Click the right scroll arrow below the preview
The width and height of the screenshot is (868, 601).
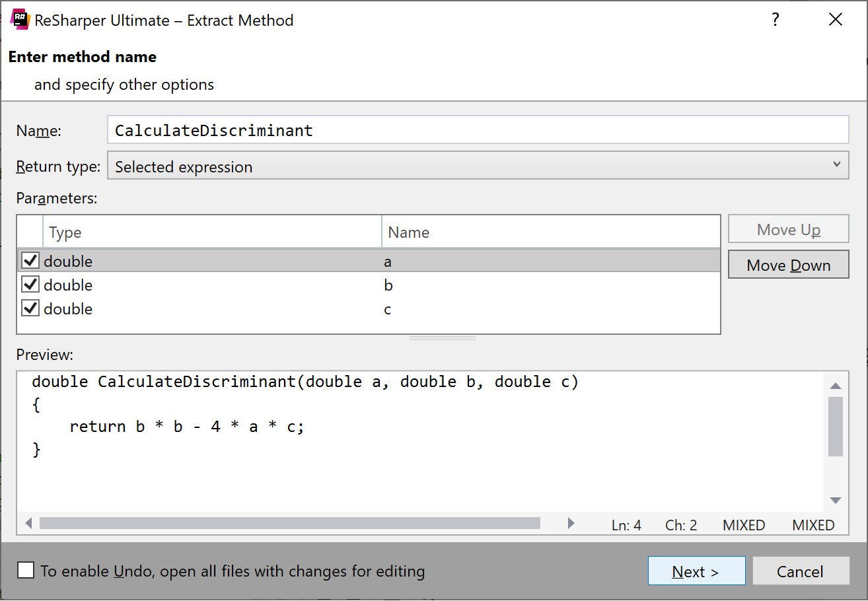(571, 522)
